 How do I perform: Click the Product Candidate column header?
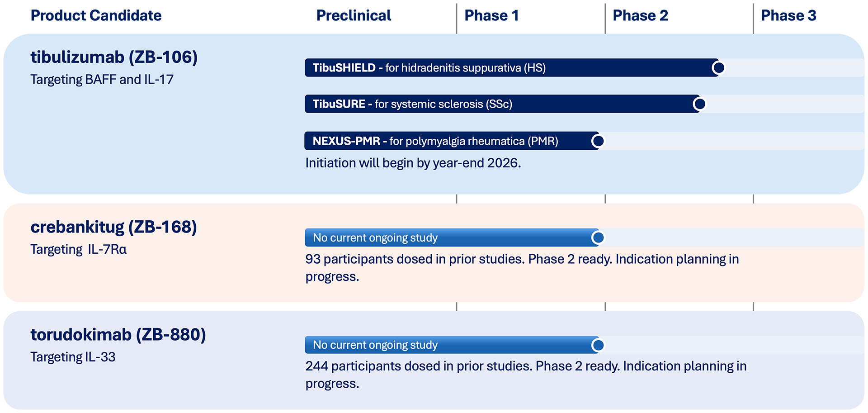point(96,15)
